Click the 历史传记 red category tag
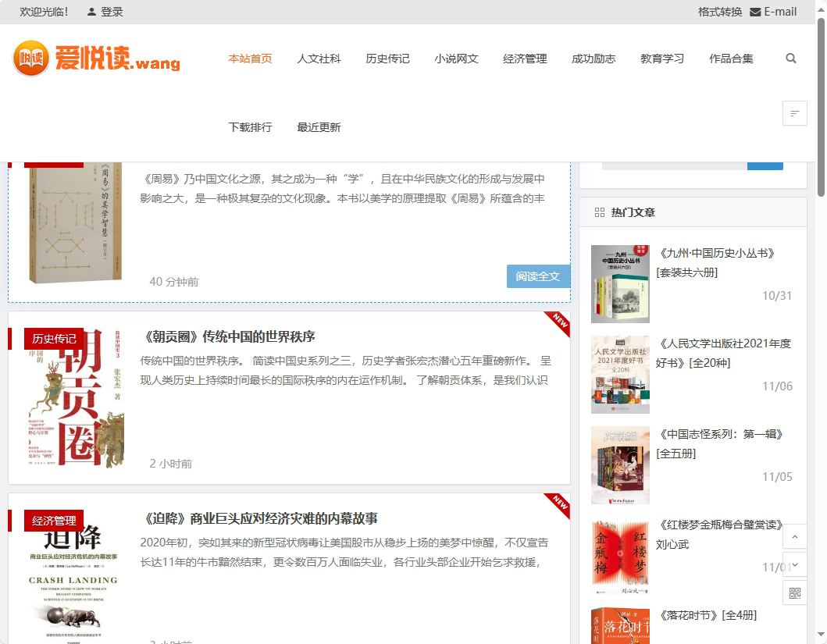The width and height of the screenshot is (827, 644). (54, 339)
